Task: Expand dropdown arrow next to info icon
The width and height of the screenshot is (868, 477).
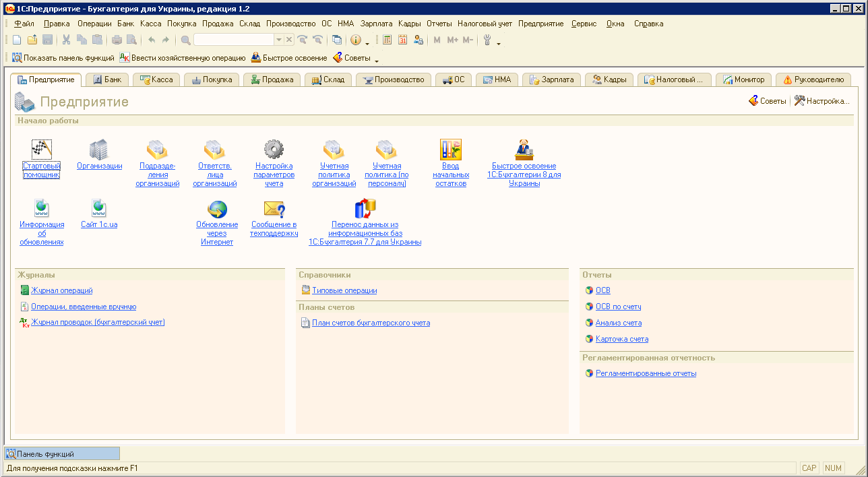Action: click(x=367, y=42)
